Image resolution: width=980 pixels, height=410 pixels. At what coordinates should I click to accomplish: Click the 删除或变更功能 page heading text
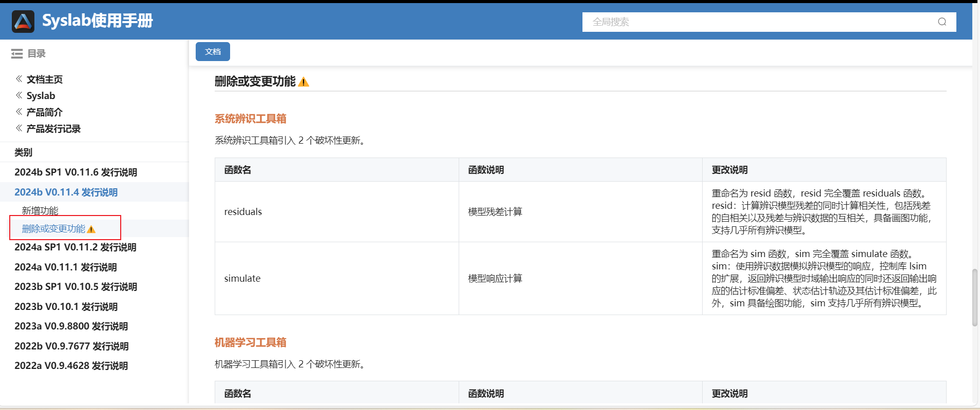pos(255,82)
